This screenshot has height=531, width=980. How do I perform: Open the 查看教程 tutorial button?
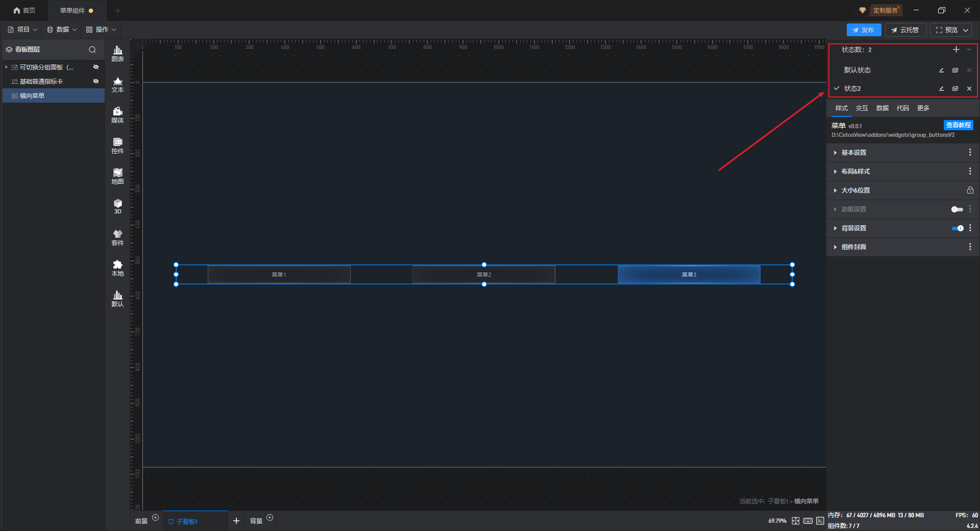coord(958,125)
